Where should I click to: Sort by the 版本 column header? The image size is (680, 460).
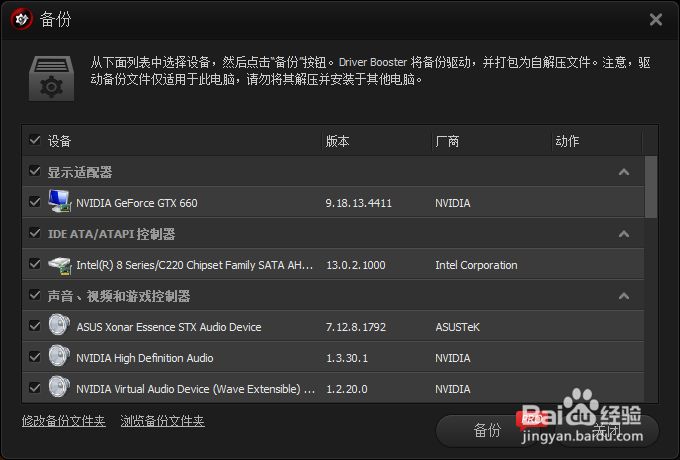point(337,141)
